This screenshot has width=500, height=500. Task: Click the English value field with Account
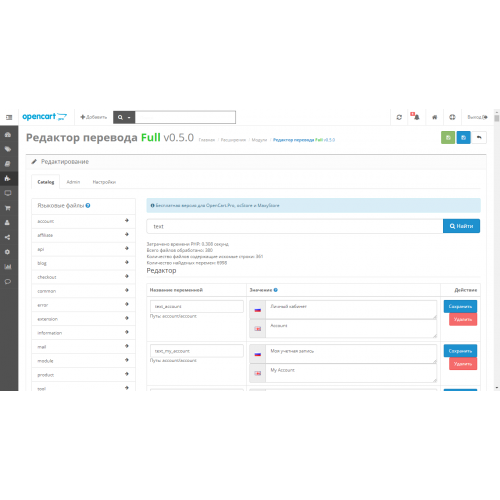[351, 329]
